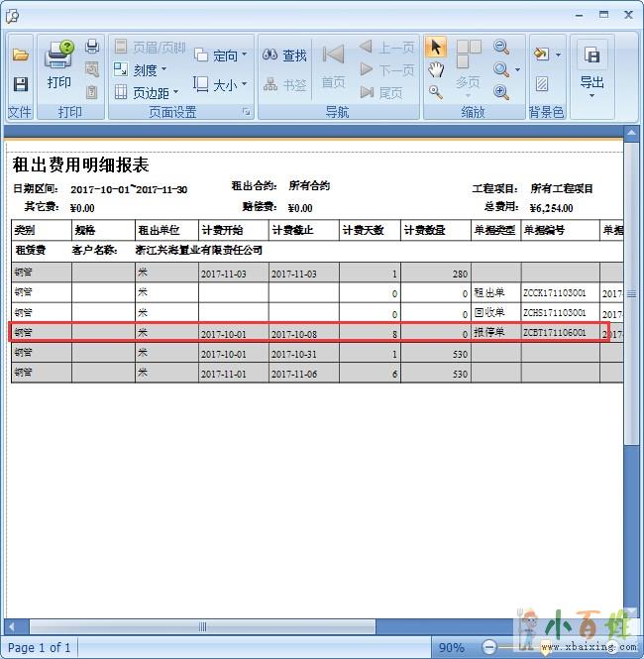The width and height of the screenshot is (644, 659).
Task: Click the zoom-out minus button in status bar
Action: click(x=488, y=647)
